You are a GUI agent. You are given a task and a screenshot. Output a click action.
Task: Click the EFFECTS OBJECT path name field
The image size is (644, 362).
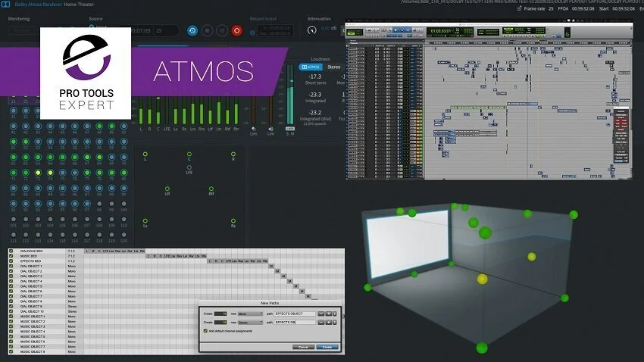click(295, 314)
